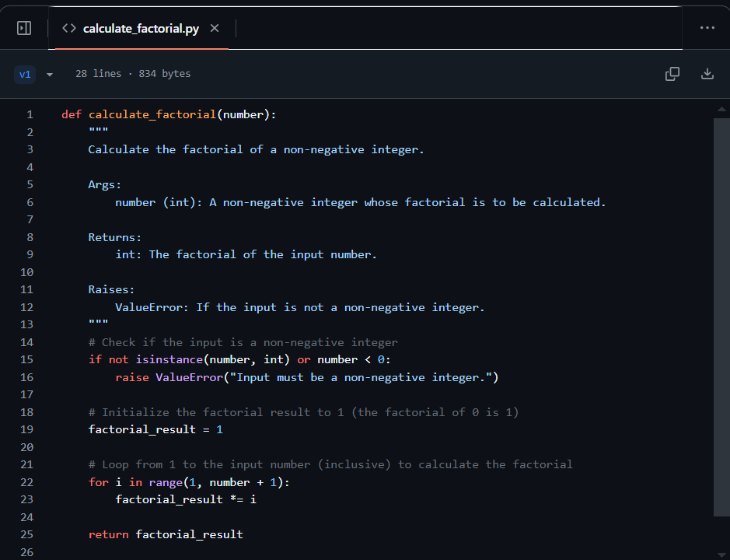Image resolution: width=730 pixels, height=560 pixels.
Task: Click the "return factorial_result" line
Action: (x=166, y=534)
